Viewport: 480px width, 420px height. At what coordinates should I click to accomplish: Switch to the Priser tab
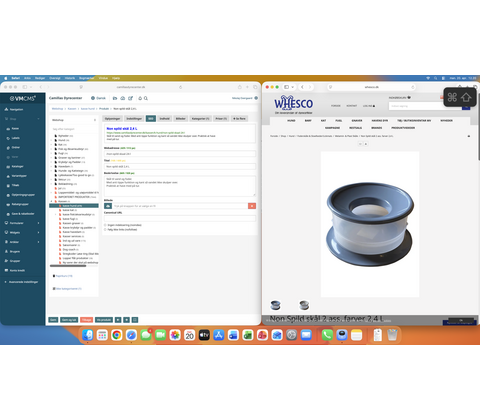221,119
